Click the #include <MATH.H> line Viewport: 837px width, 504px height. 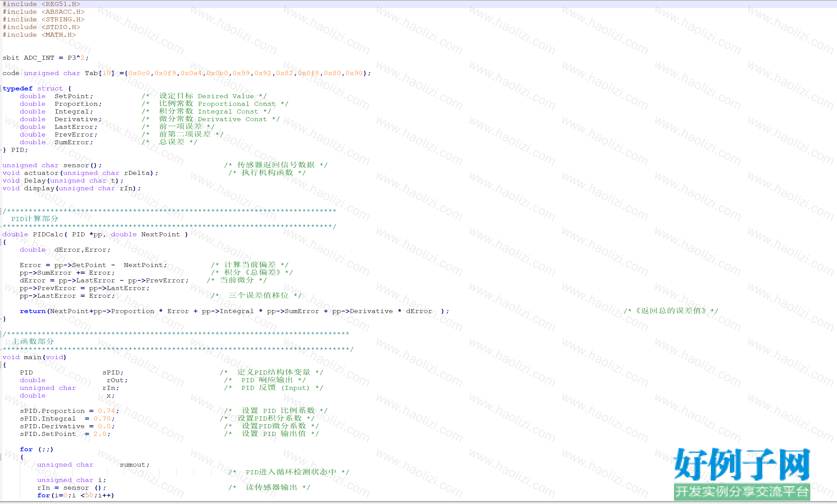pyautogui.click(x=39, y=35)
